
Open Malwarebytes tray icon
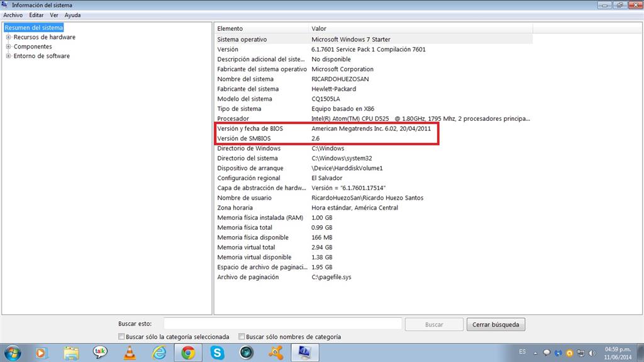click(x=558, y=353)
